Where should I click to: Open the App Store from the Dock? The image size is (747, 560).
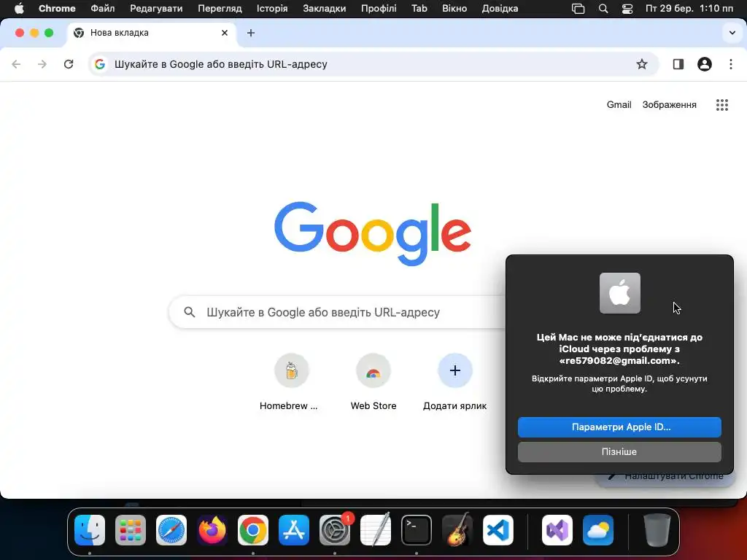pos(294,530)
